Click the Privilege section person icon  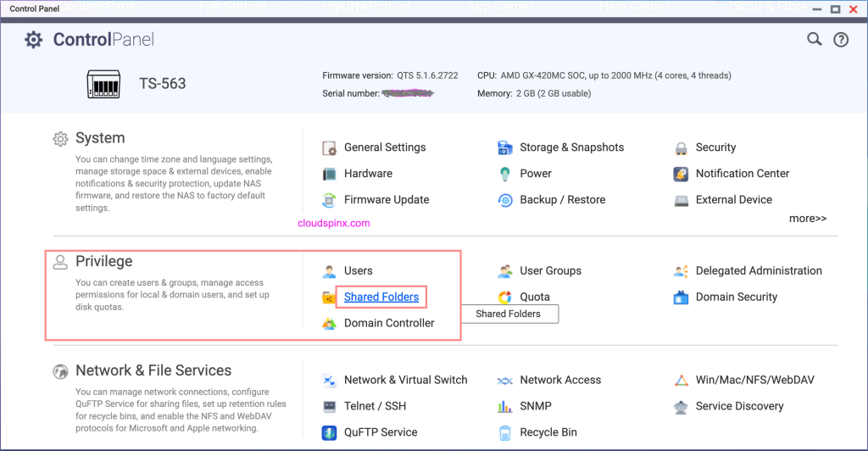(x=60, y=262)
